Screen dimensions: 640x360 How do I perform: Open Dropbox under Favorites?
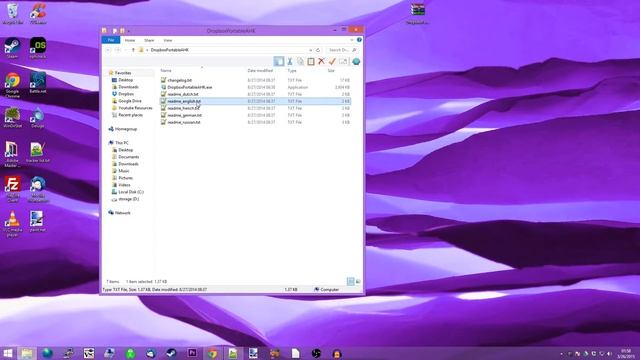tap(126, 94)
